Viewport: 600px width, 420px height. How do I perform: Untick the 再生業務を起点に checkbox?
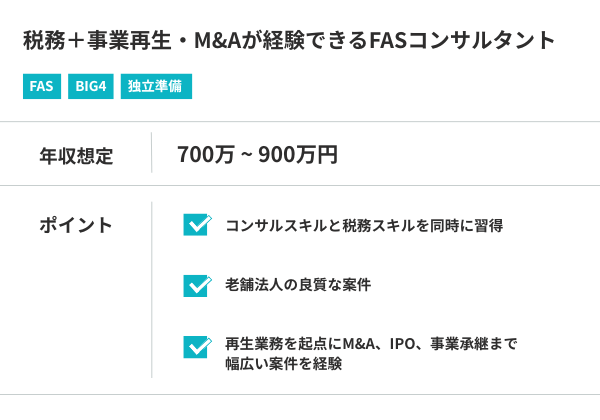point(196,346)
